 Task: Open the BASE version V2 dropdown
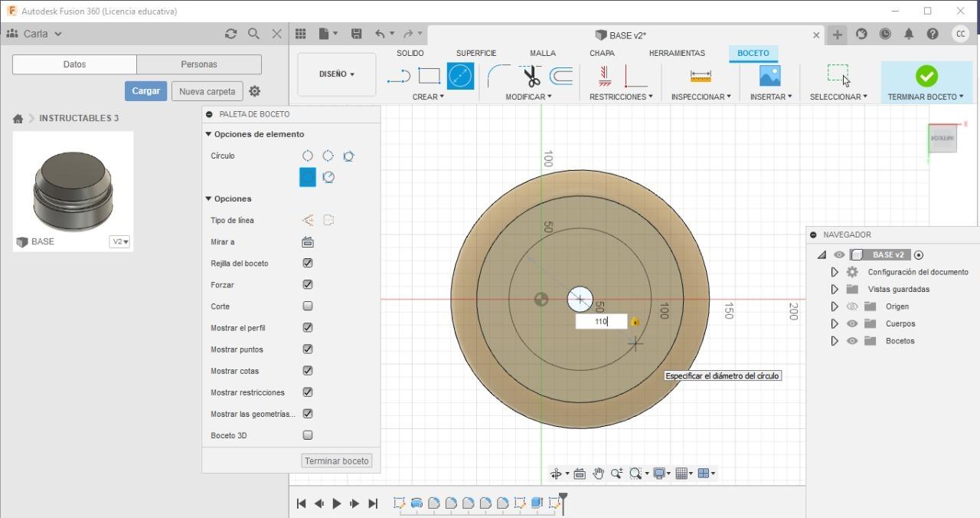point(120,241)
